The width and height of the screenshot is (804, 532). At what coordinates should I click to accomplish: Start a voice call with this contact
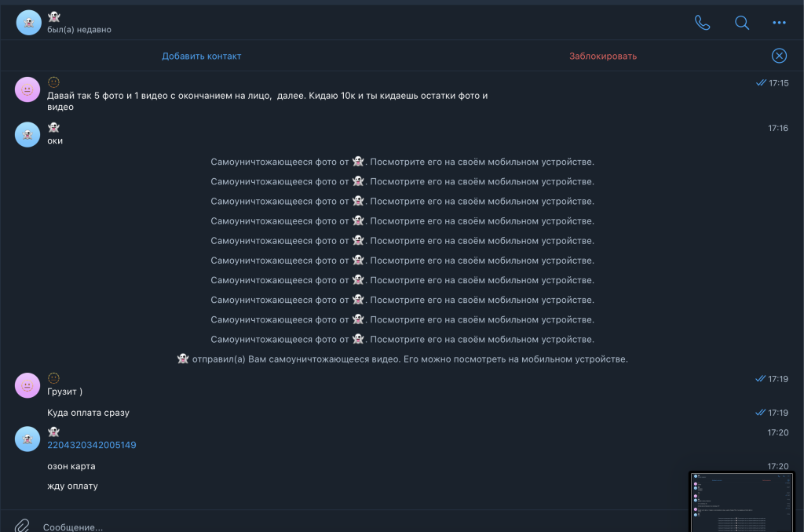[x=702, y=23]
